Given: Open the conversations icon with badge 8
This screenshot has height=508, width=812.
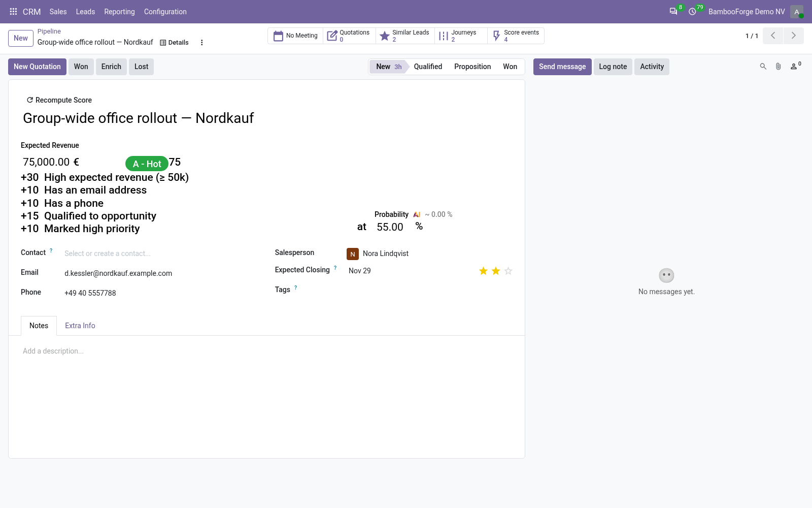Looking at the screenshot, I should [x=674, y=11].
